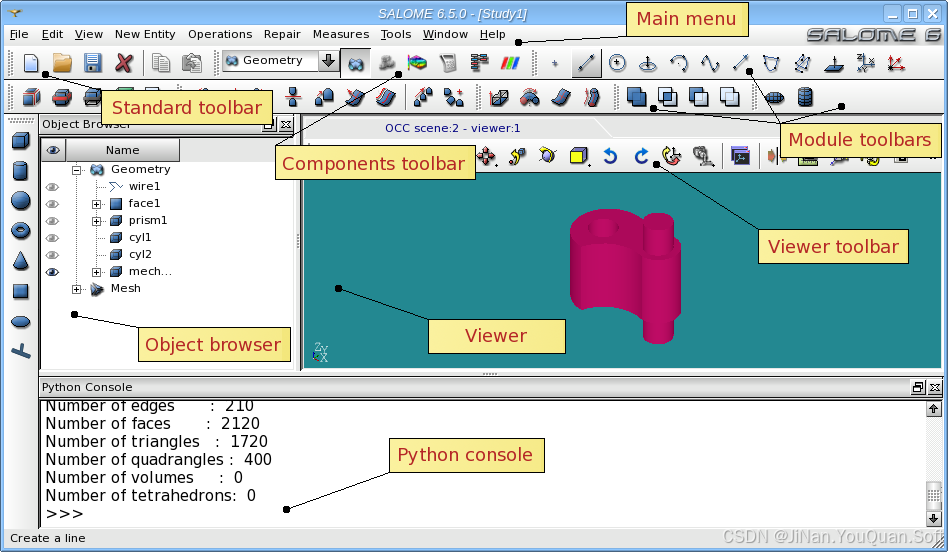Viewport: 948px width, 552px height.
Task: Toggle visibility eye for wire1
Action: 53,187
